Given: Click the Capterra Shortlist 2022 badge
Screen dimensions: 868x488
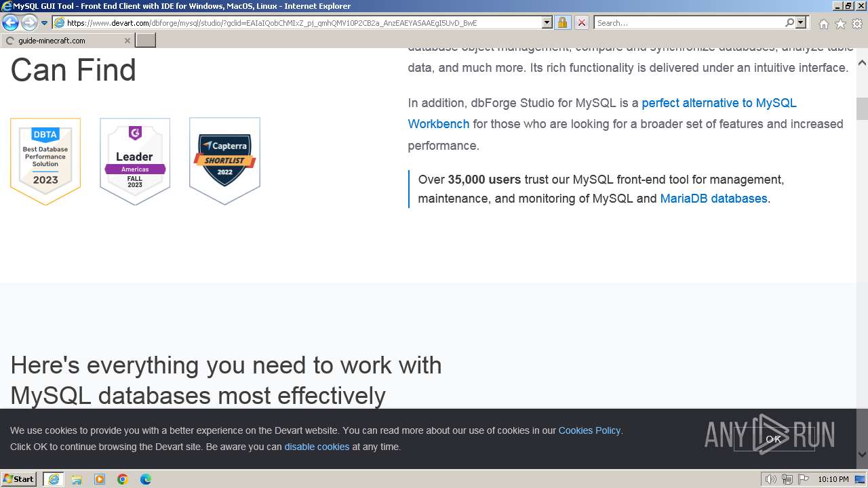Looking at the screenshot, I should point(224,161).
